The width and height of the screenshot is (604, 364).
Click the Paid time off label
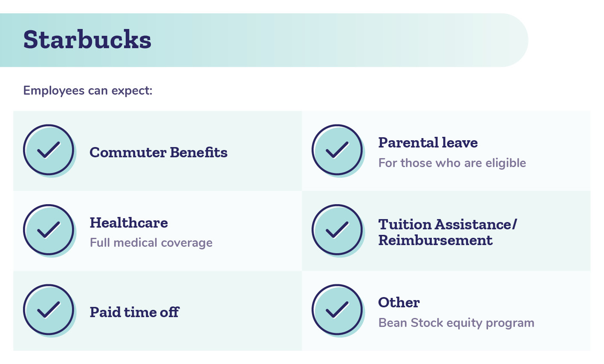(134, 312)
